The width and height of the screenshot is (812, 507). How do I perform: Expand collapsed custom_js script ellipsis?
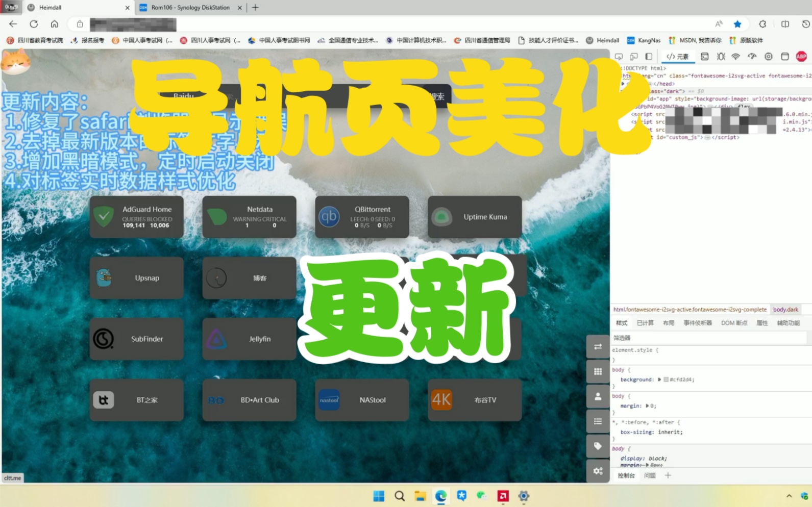(707, 138)
